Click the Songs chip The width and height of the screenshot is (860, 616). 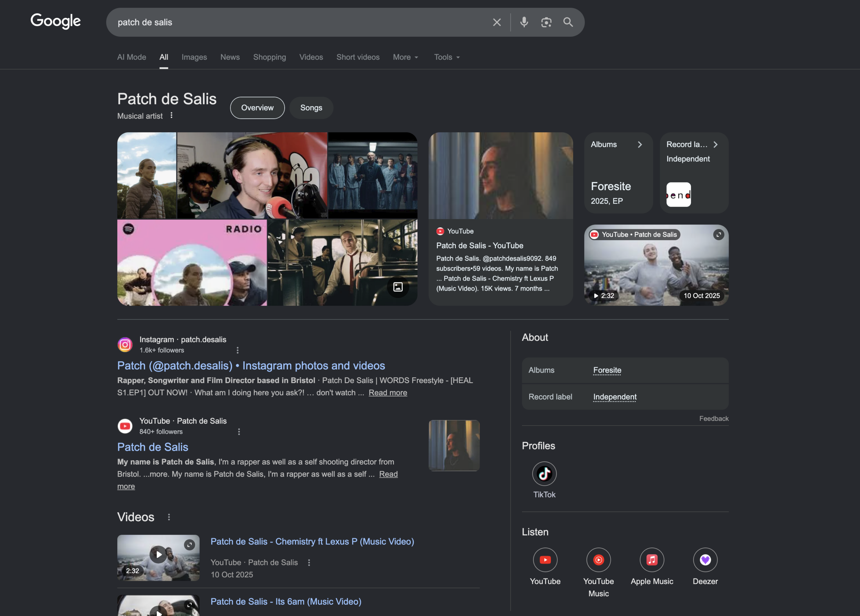click(x=311, y=108)
